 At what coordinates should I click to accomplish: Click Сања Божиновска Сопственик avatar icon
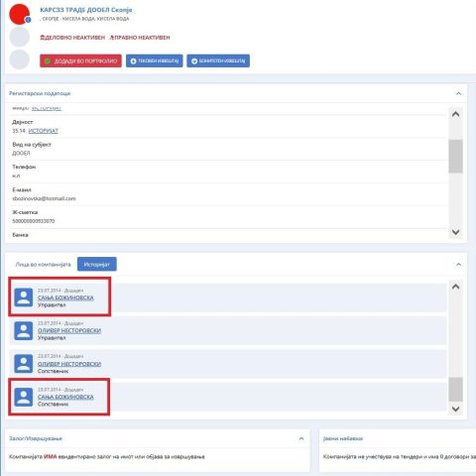(x=24, y=397)
